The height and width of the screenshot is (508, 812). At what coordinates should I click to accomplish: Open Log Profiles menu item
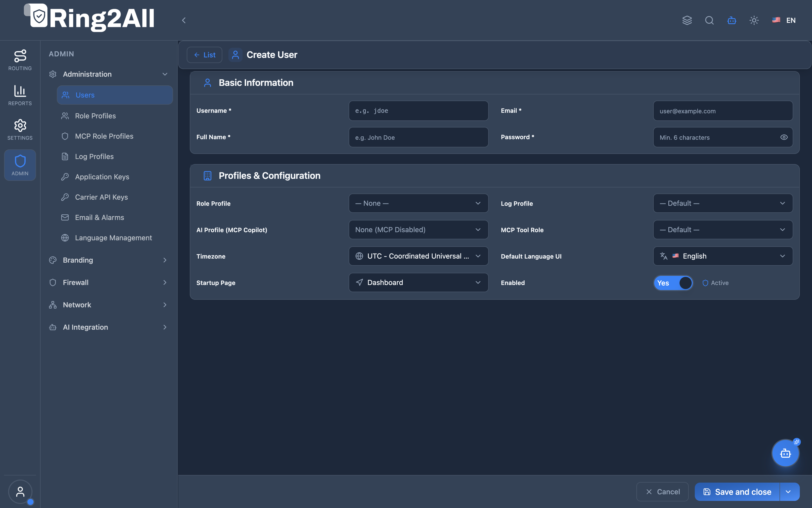[x=115, y=156]
